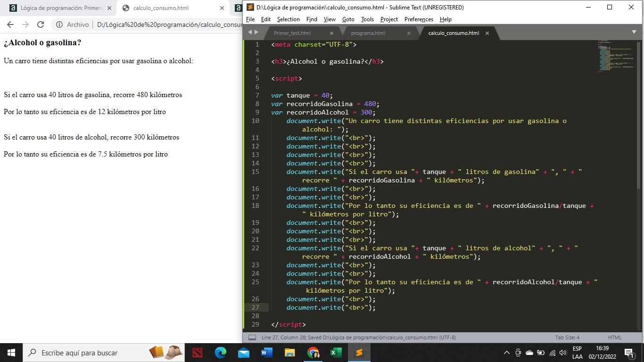This screenshot has height=362, width=644.
Task: Click the Sublime editor vertical scrollbar
Action: click(x=639, y=115)
